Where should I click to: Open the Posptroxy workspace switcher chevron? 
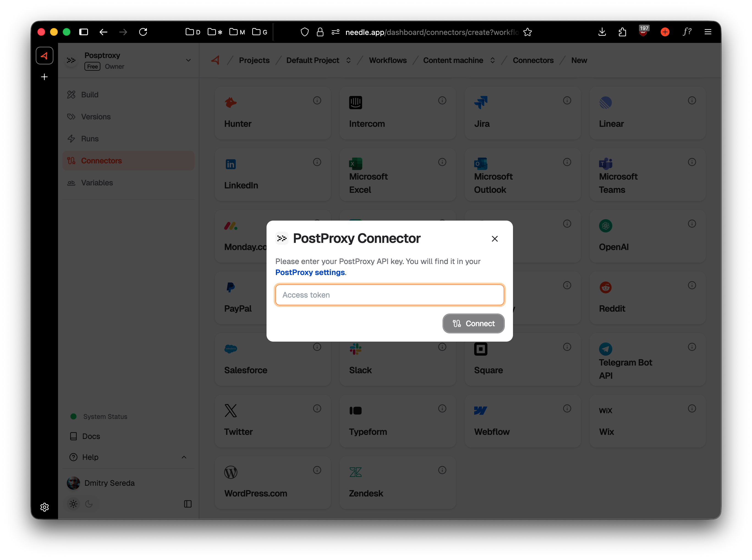click(188, 60)
